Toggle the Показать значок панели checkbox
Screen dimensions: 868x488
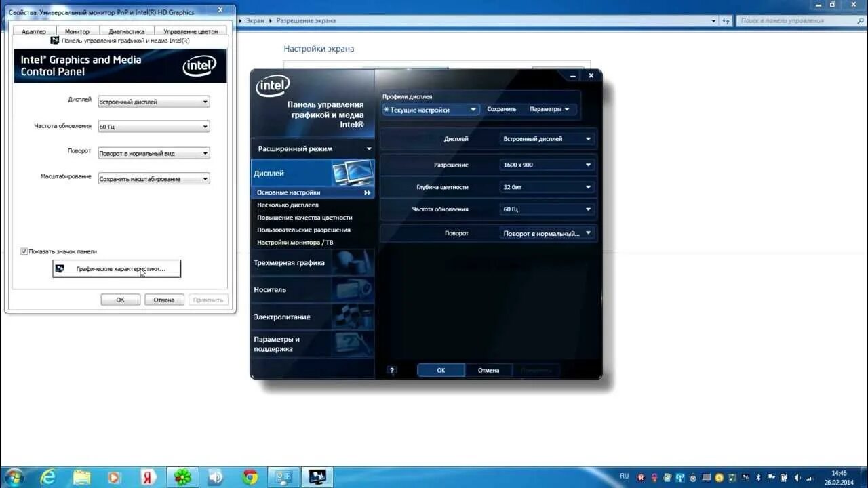click(24, 251)
